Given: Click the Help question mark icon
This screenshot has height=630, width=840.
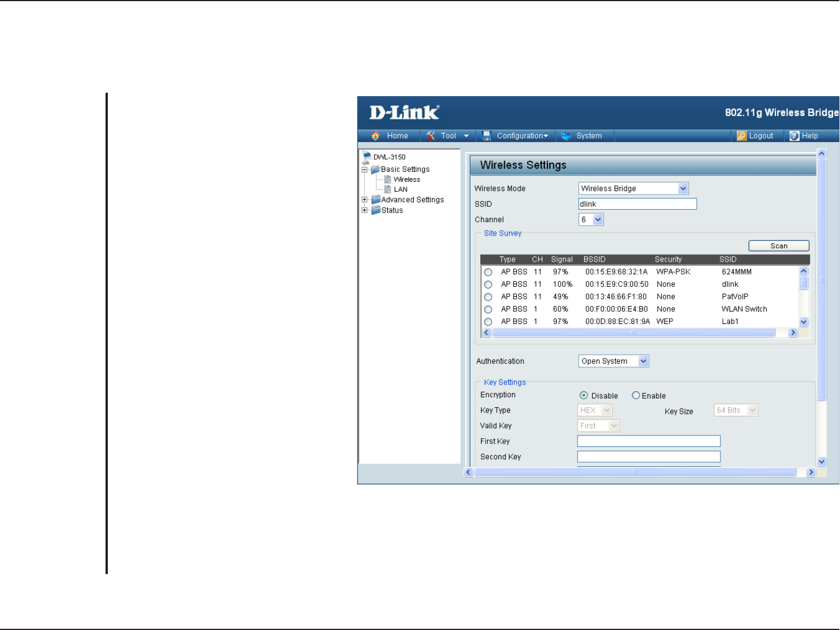Looking at the screenshot, I should point(794,136).
